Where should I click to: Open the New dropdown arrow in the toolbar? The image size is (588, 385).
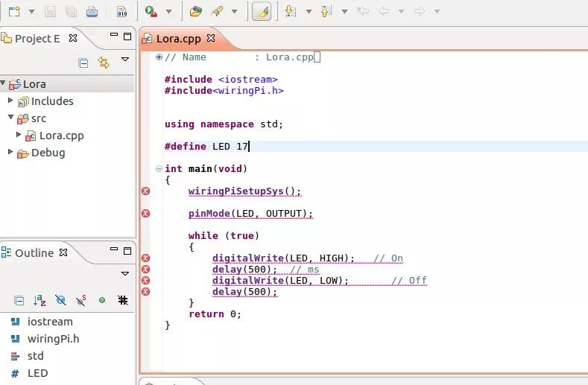[x=32, y=12]
